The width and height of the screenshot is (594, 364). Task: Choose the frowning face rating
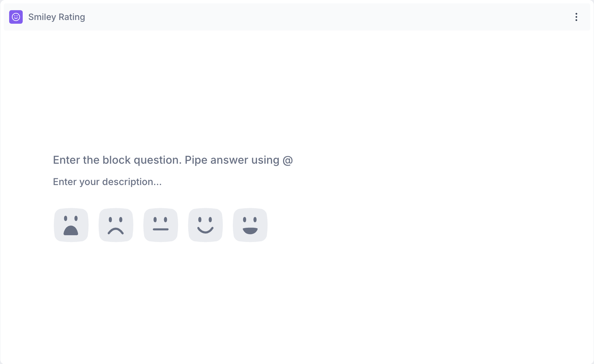(x=116, y=225)
